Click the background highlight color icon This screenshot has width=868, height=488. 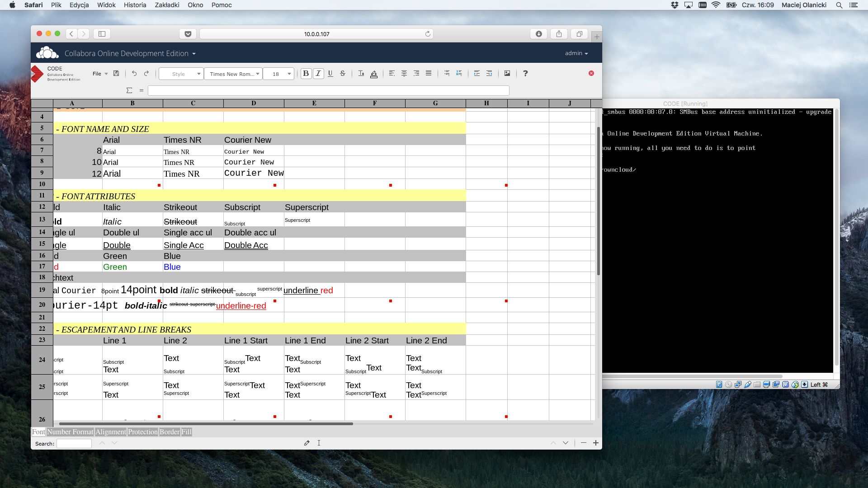[374, 74]
